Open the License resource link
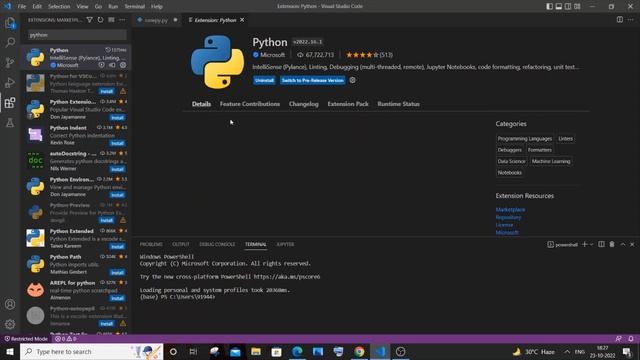Image resolution: width=640 pixels, height=360 pixels. (x=504, y=224)
